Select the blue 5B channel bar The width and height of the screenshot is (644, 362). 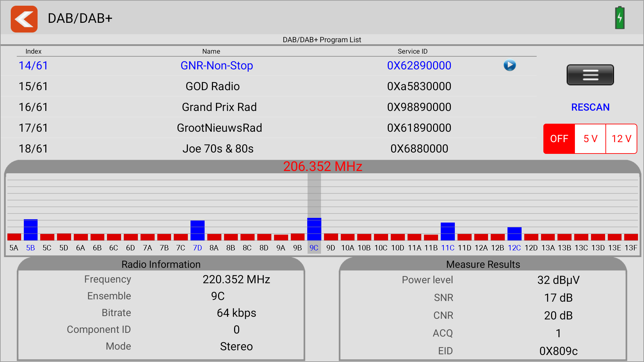tap(31, 230)
